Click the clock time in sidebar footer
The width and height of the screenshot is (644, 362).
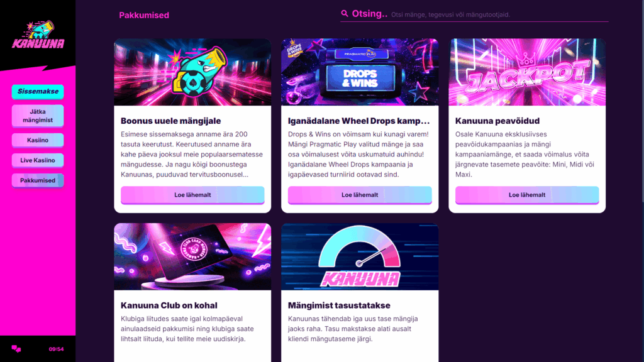coord(56,349)
